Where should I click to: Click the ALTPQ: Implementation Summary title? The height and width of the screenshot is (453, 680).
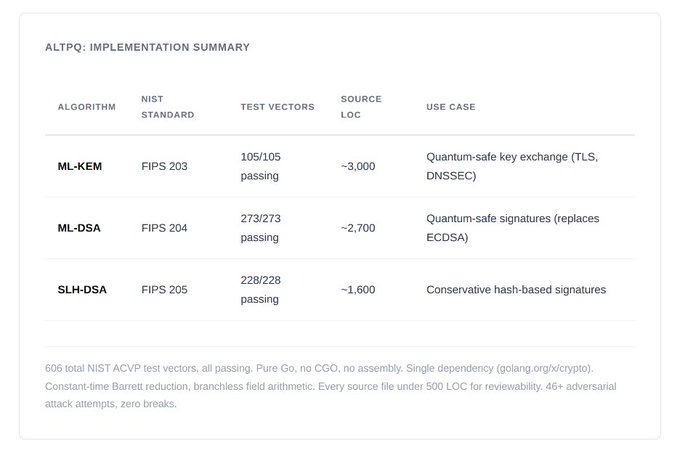tap(148, 47)
